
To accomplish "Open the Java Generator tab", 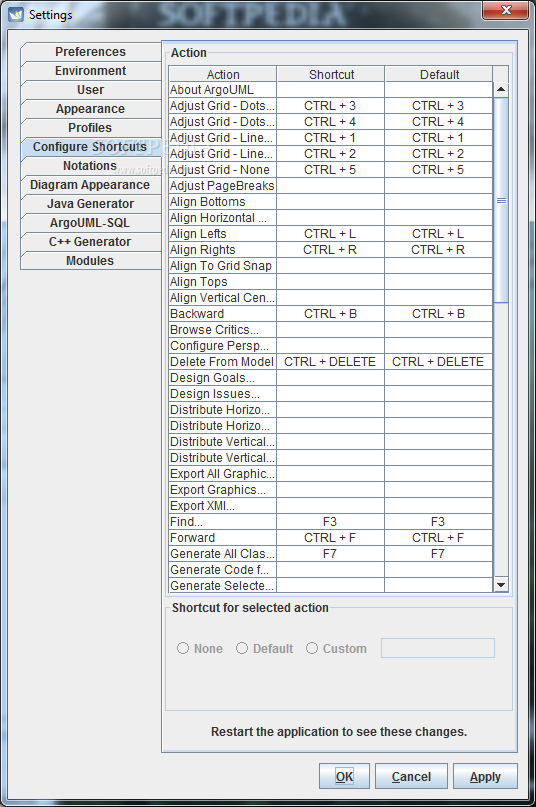I will pyautogui.click(x=91, y=204).
